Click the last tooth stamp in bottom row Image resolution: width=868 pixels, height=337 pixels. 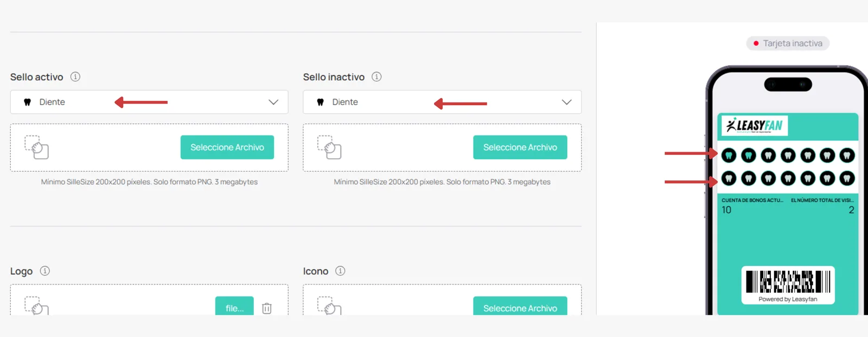pyautogui.click(x=847, y=178)
